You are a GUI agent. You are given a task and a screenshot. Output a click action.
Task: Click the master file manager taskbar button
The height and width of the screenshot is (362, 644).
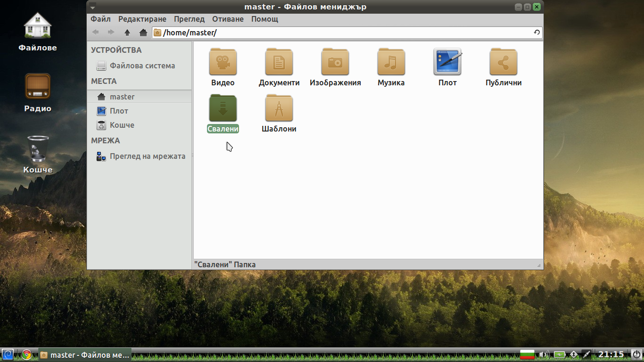pyautogui.click(x=85, y=354)
